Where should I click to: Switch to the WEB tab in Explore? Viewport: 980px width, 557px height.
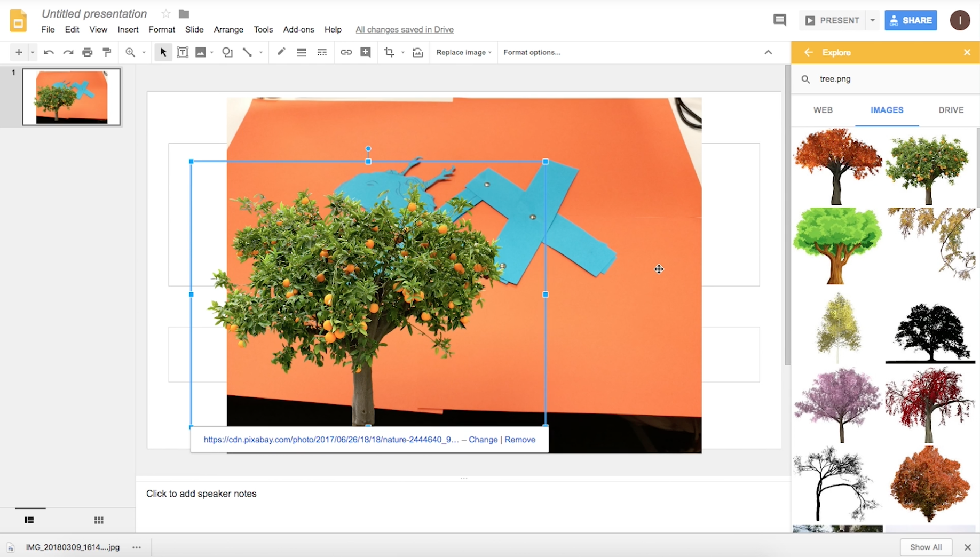click(x=823, y=110)
